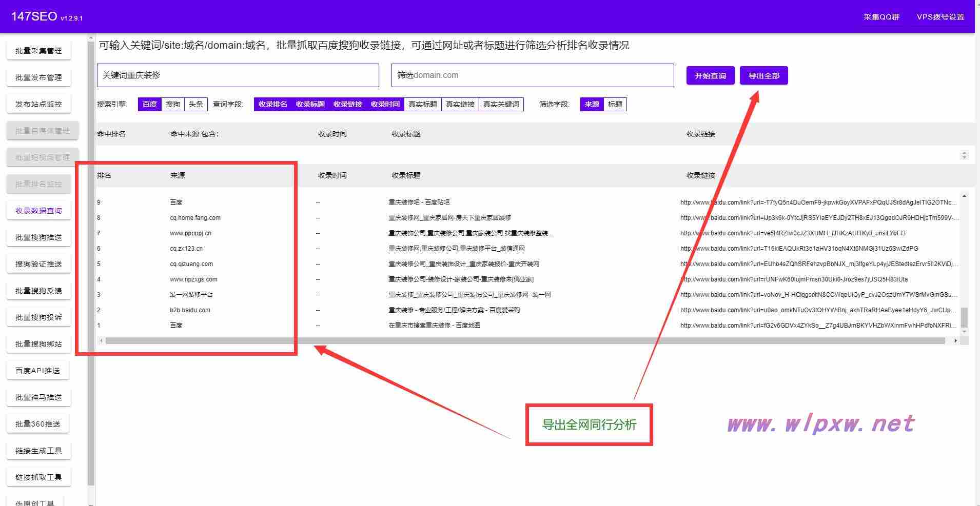Click cq.home.fang.com in the source column
980x506 pixels.
click(x=195, y=218)
